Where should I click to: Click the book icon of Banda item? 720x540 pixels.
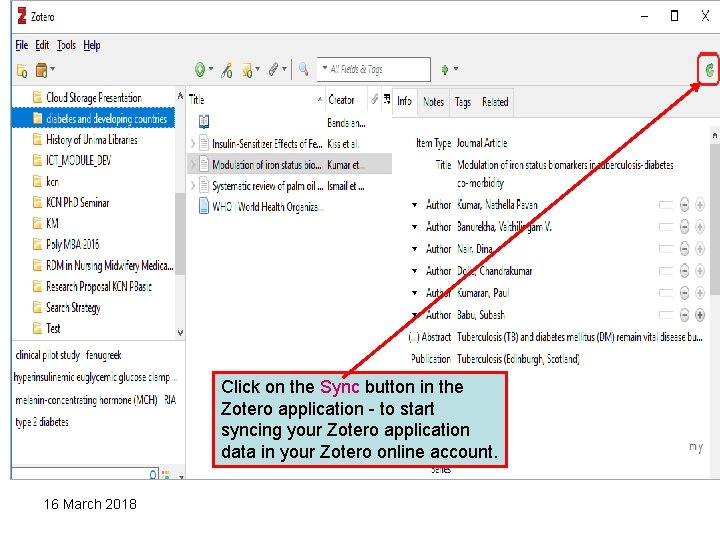tap(204, 122)
